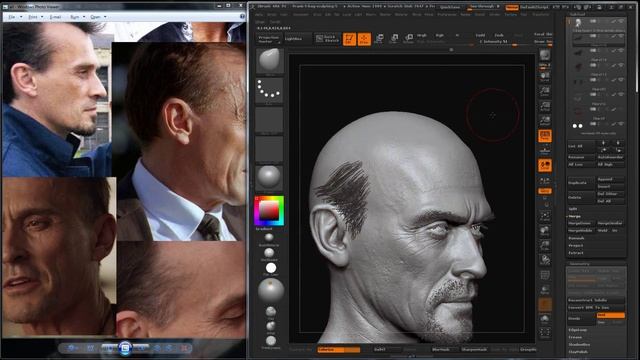Viewport: 640px width, 360px height.
Task: Open Photo Viewer help icon
Action: [242, 16]
